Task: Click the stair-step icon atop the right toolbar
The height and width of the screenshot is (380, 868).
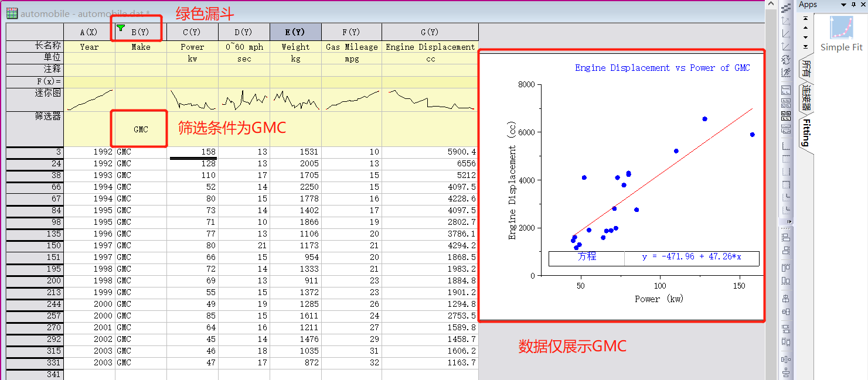Action: [x=786, y=9]
